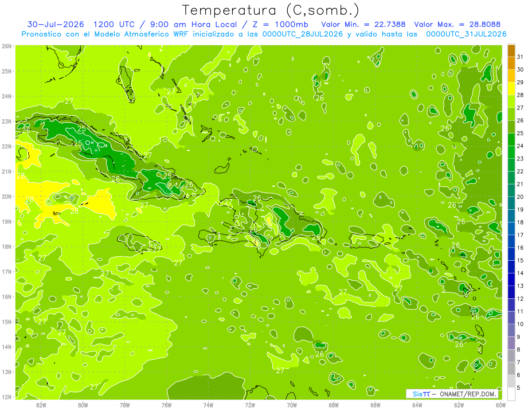
Task: Click the '60W' longitude axis label
Action: coord(501,405)
